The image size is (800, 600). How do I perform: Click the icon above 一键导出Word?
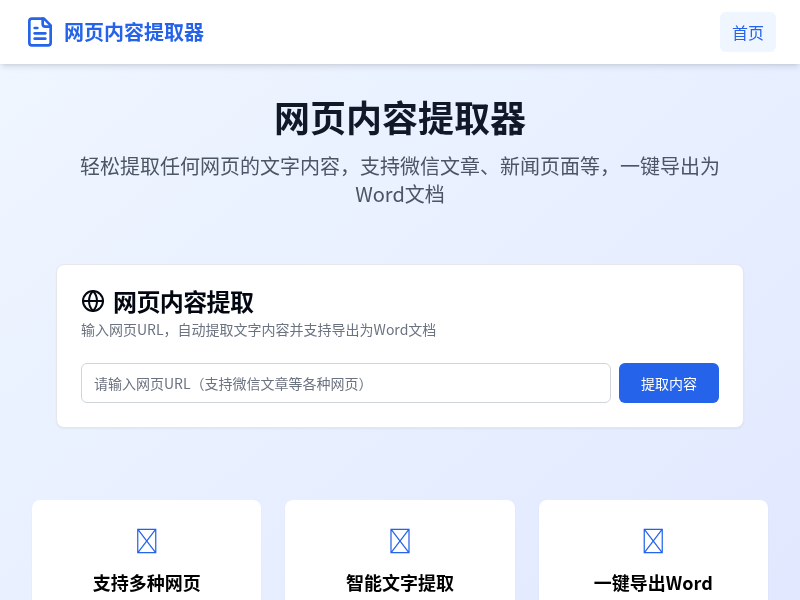click(653, 541)
